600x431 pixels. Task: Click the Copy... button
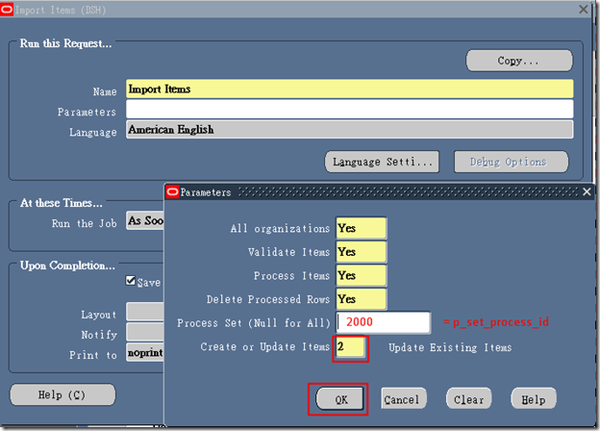pos(519,60)
